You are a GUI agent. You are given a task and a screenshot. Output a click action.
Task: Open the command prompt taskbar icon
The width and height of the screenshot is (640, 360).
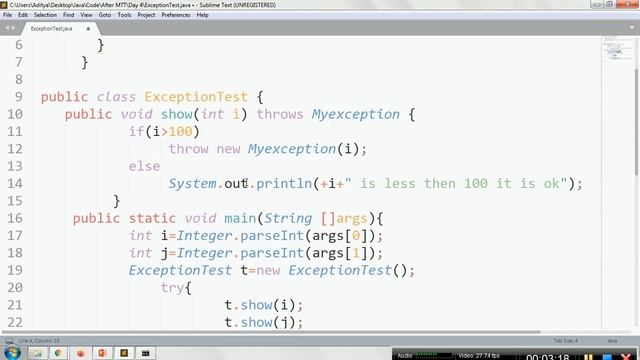[x=146, y=353]
